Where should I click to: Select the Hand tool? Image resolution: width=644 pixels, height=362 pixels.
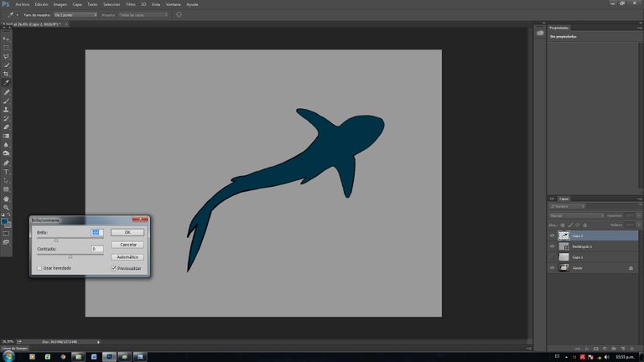tap(7, 199)
